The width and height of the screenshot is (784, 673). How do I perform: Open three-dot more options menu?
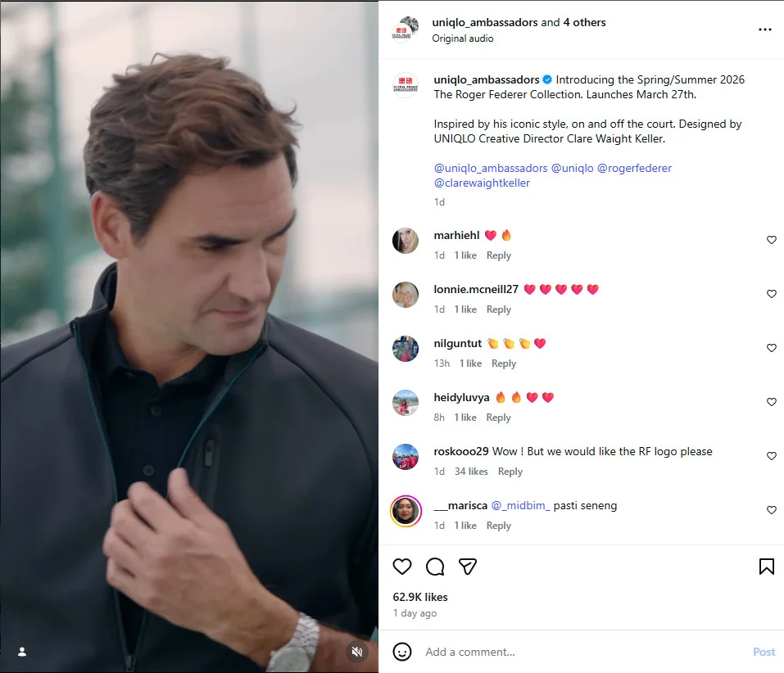(764, 29)
